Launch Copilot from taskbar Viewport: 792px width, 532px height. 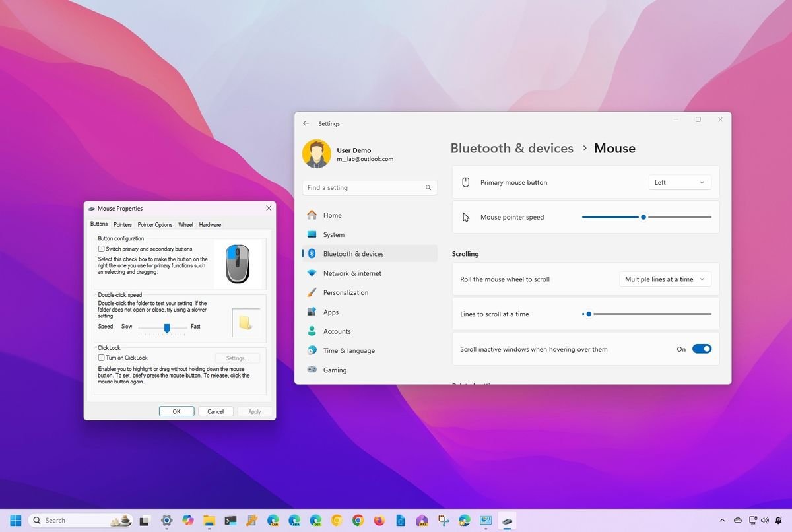tap(188, 520)
